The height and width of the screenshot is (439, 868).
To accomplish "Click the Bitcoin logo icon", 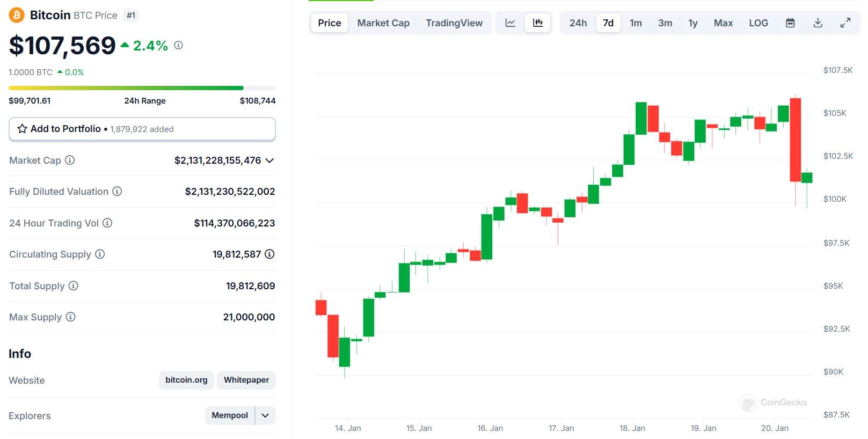I will (17, 15).
